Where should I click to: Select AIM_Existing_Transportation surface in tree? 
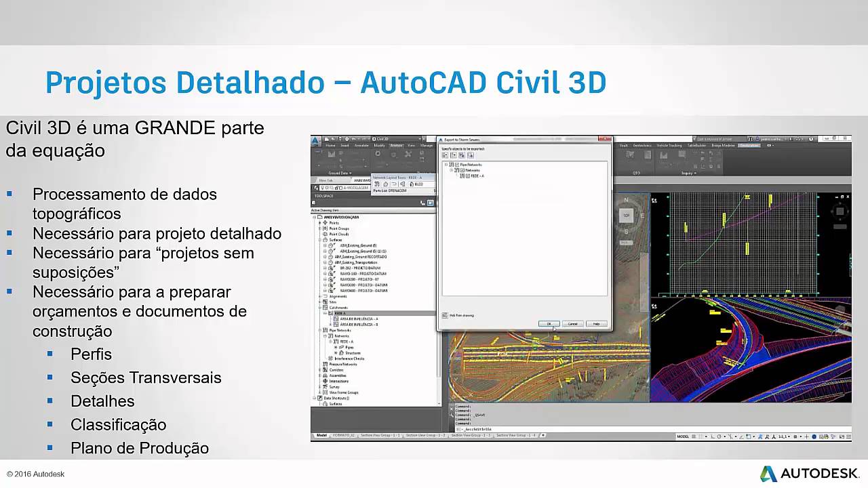(x=356, y=262)
